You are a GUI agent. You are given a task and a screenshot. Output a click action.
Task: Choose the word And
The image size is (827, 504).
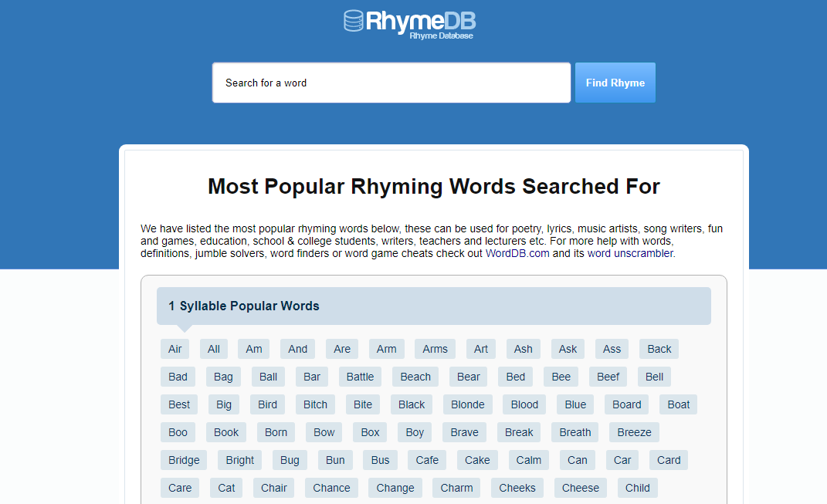[x=297, y=349]
